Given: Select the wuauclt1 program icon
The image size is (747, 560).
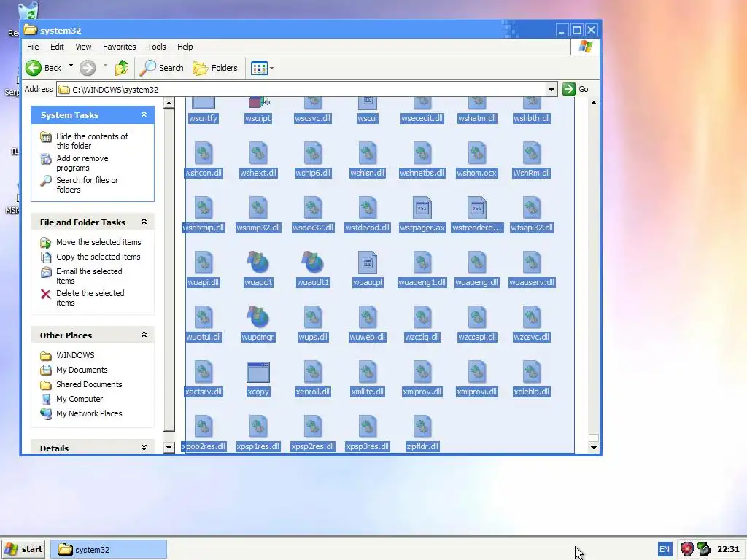Looking at the screenshot, I should pyautogui.click(x=312, y=262).
